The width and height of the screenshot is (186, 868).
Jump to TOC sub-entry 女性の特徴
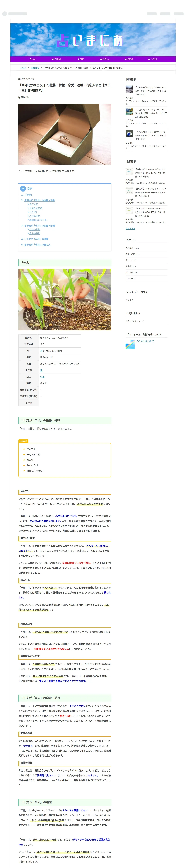(x=34, y=229)
